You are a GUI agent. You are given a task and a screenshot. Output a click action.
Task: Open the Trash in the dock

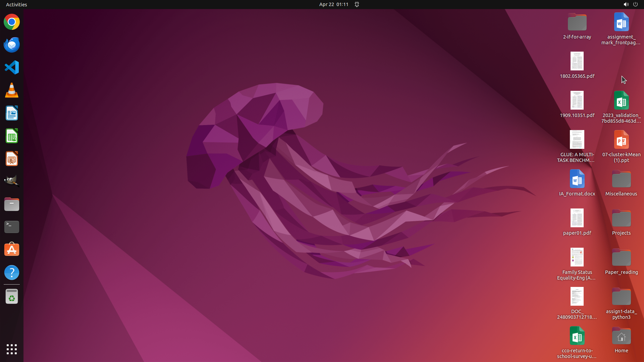click(x=12, y=297)
